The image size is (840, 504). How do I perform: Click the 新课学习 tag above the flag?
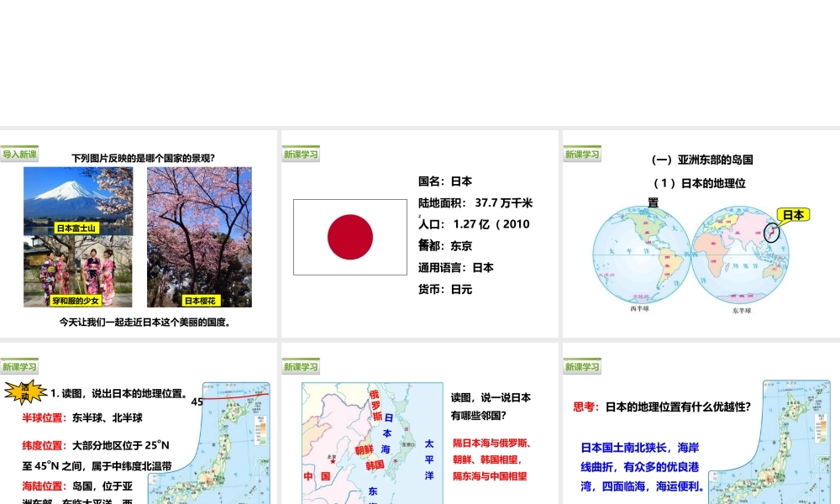(x=301, y=154)
